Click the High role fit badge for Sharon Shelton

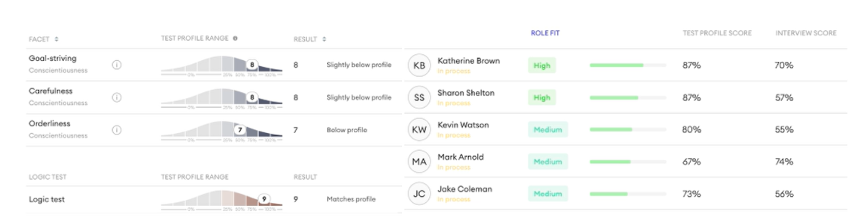[542, 98]
